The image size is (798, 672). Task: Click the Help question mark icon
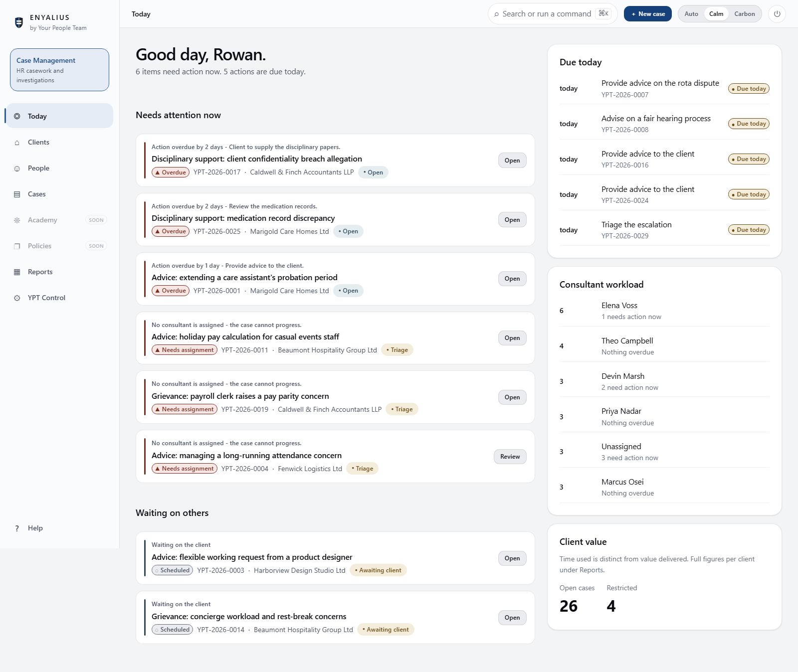click(x=17, y=528)
